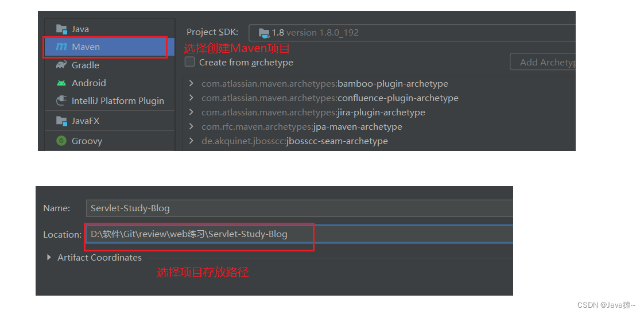
Task: Select com.atlassian jira-plugin-archetype text
Action: [x=313, y=113]
